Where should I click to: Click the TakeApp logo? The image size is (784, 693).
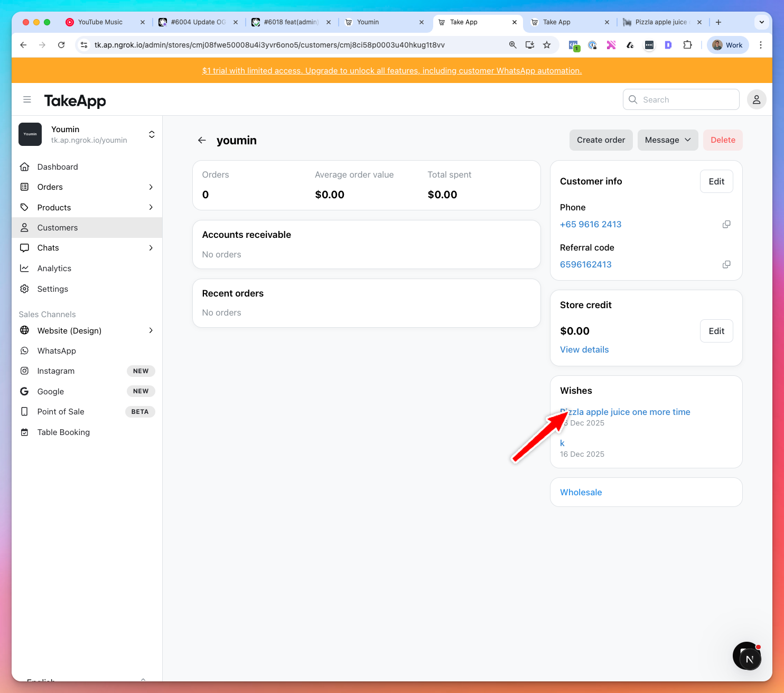(x=75, y=100)
